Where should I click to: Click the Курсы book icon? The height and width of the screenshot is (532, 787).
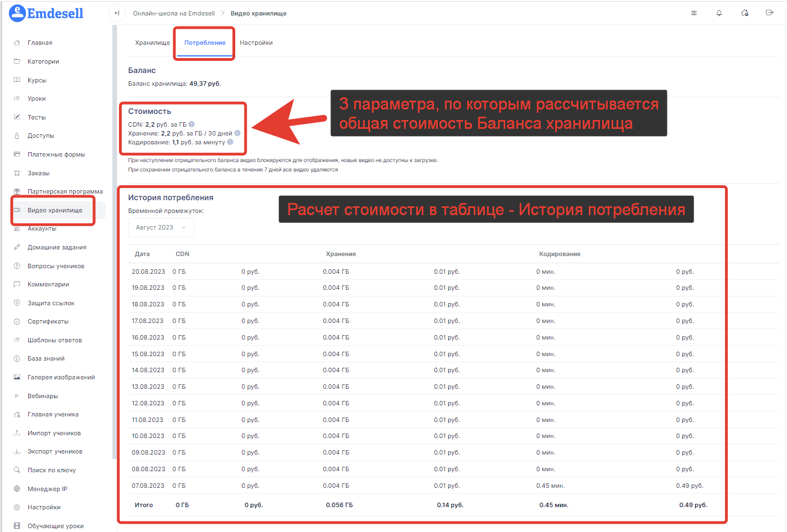tap(17, 80)
